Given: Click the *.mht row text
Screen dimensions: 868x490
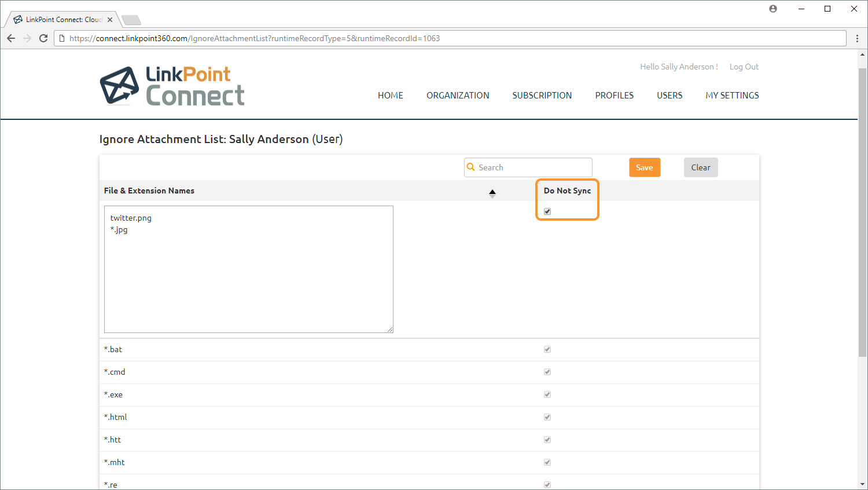Looking at the screenshot, I should click(x=115, y=462).
